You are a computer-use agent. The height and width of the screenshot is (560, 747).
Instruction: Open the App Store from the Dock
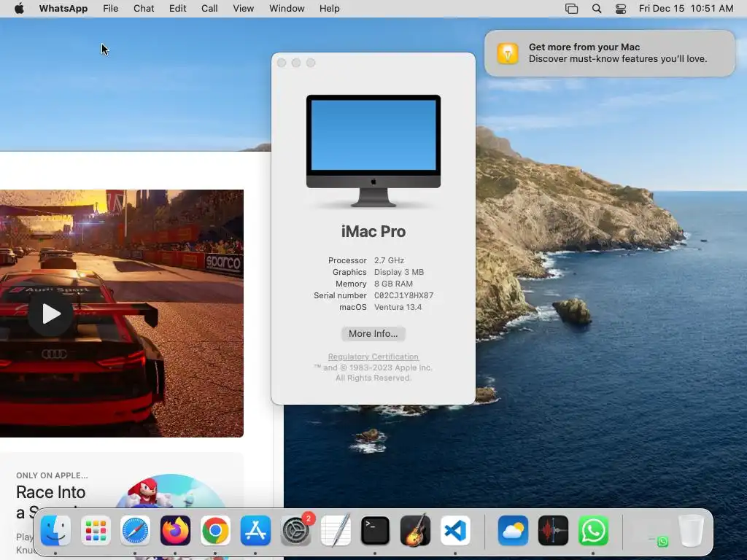pos(255,530)
